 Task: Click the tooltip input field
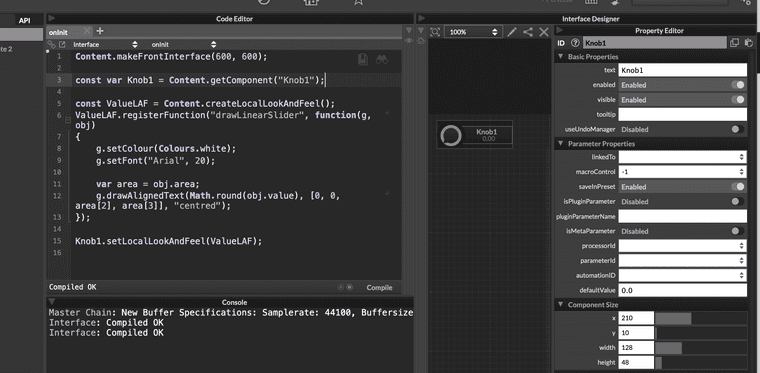click(x=682, y=114)
